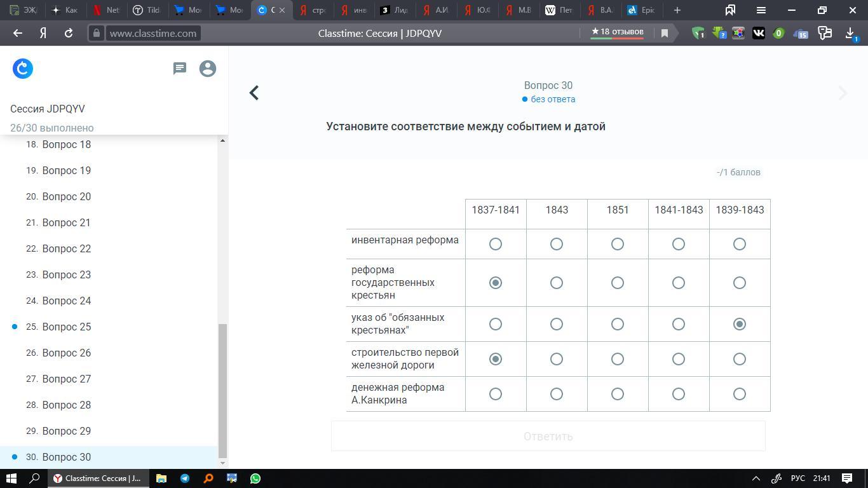The height and width of the screenshot is (488, 868).
Task: Click the browser back arrow
Action: point(18,33)
